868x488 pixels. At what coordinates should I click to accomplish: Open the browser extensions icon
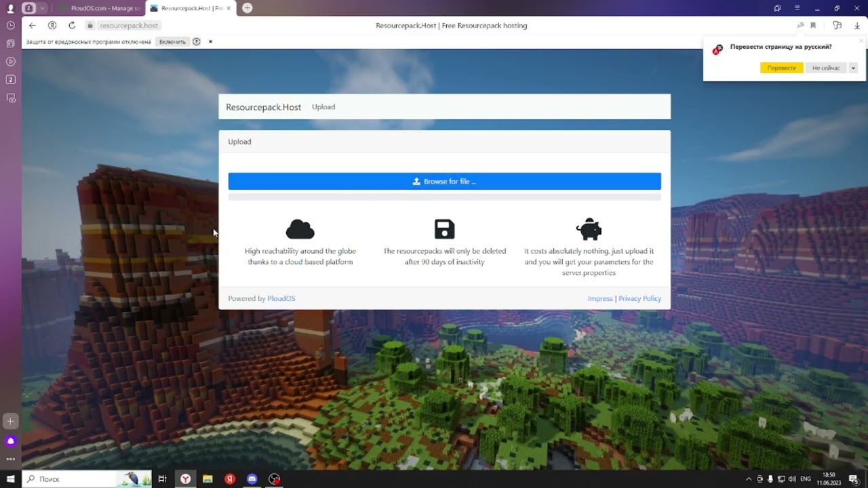837,26
